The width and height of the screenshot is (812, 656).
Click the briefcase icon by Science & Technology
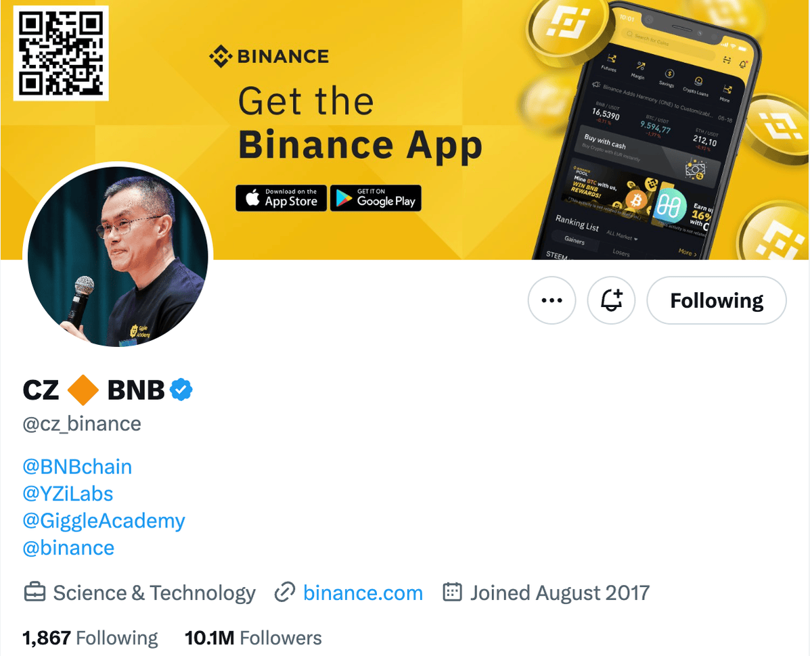tap(35, 593)
